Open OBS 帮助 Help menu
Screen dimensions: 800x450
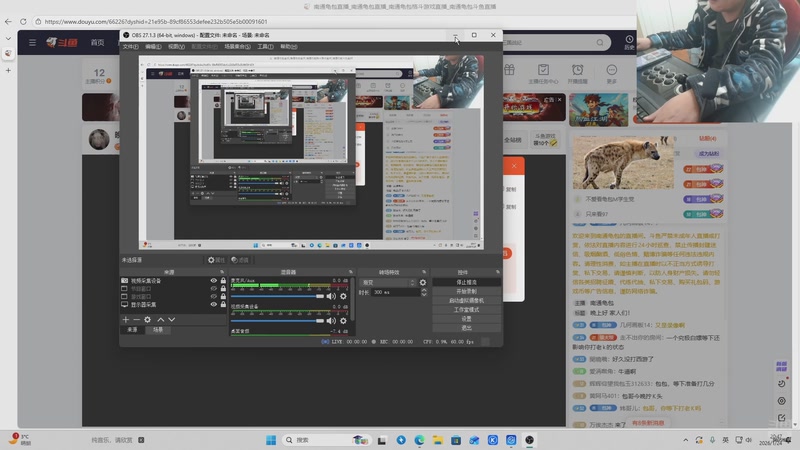288,46
